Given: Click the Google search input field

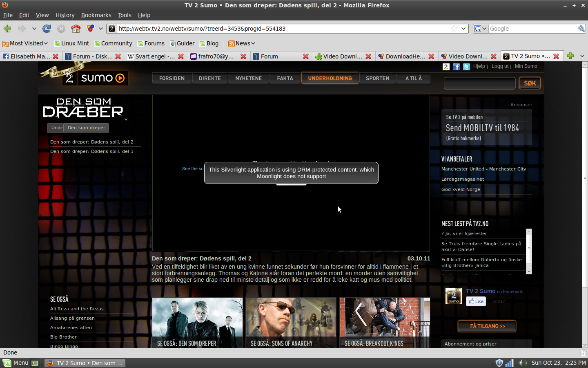Looking at the screenshot, I should (x=533, y=29).
